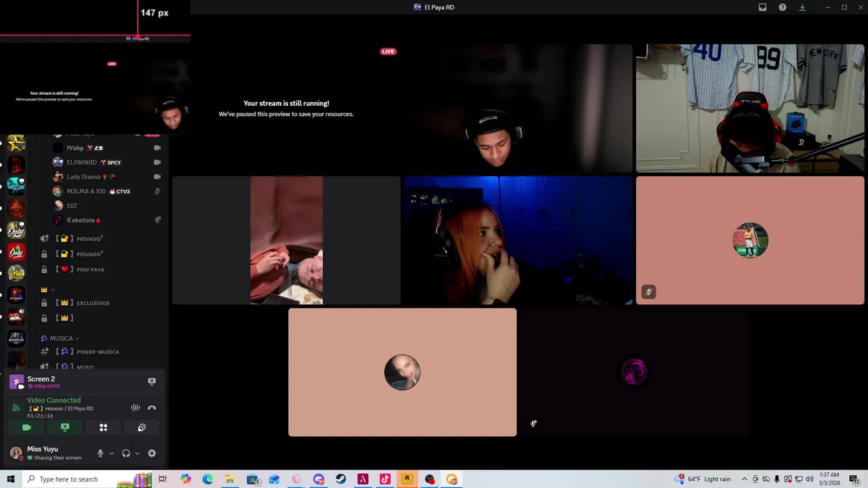Open headphone output options arrow

[x=137, y=453]
